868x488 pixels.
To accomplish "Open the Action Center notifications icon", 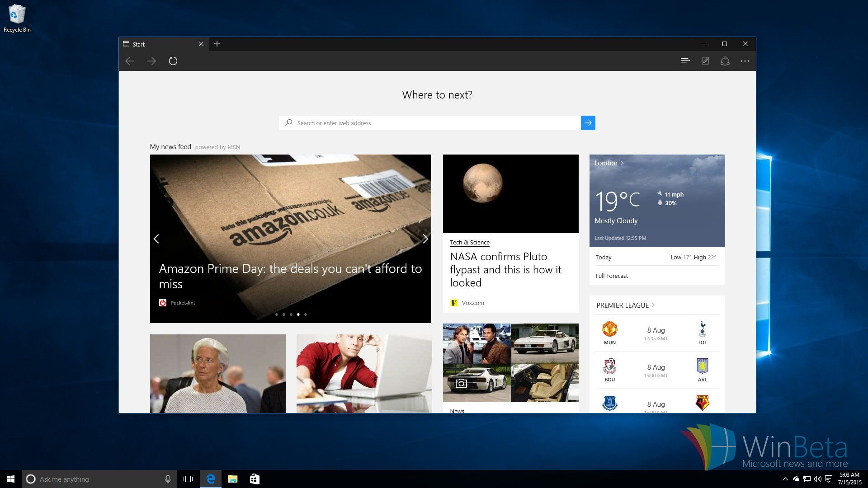I will click(829, 479).
